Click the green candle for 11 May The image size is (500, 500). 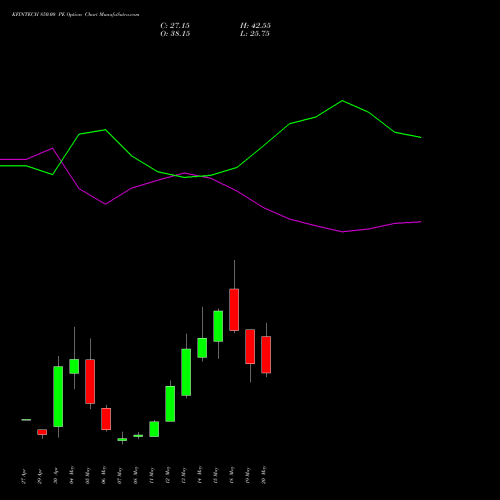[154, 429]
